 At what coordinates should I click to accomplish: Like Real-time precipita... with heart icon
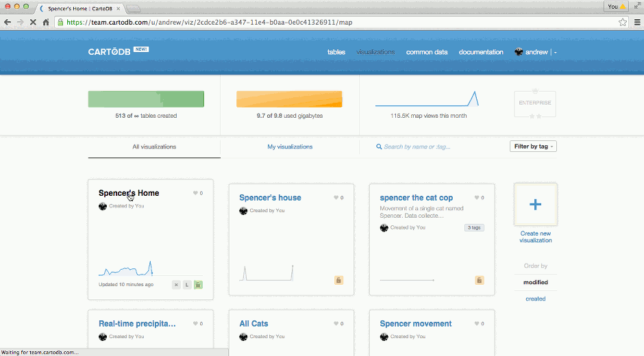195,324
